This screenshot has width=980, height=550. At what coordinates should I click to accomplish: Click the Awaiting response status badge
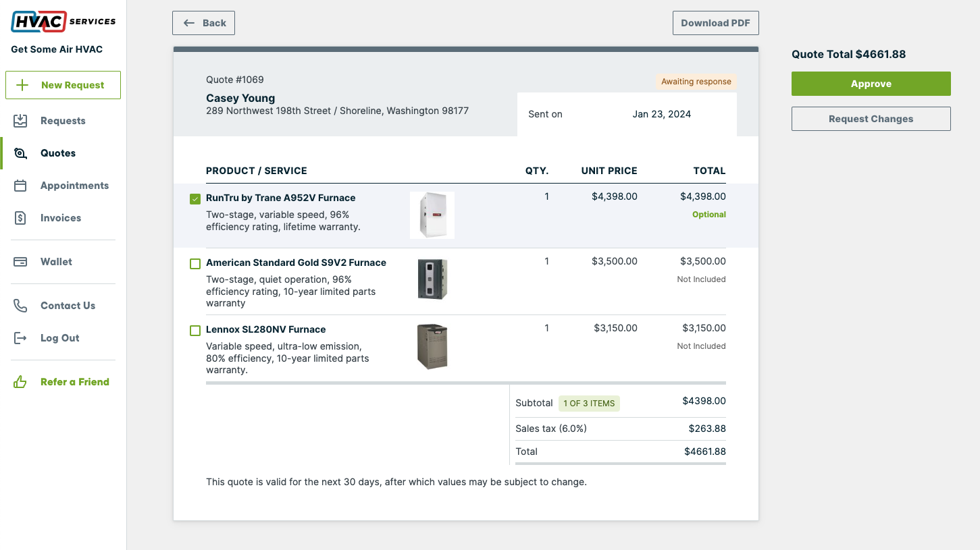(x=696, y=82)
